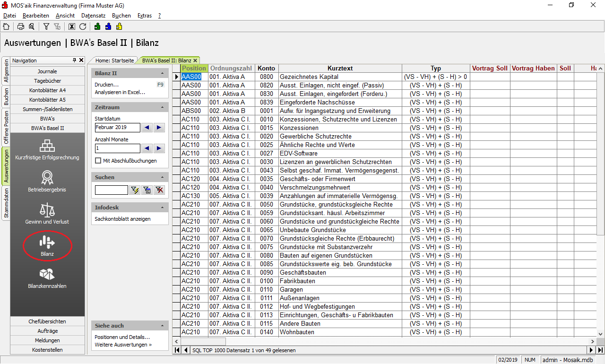
Task: Click the green puzzle piece icon
Action: (97, 26)
